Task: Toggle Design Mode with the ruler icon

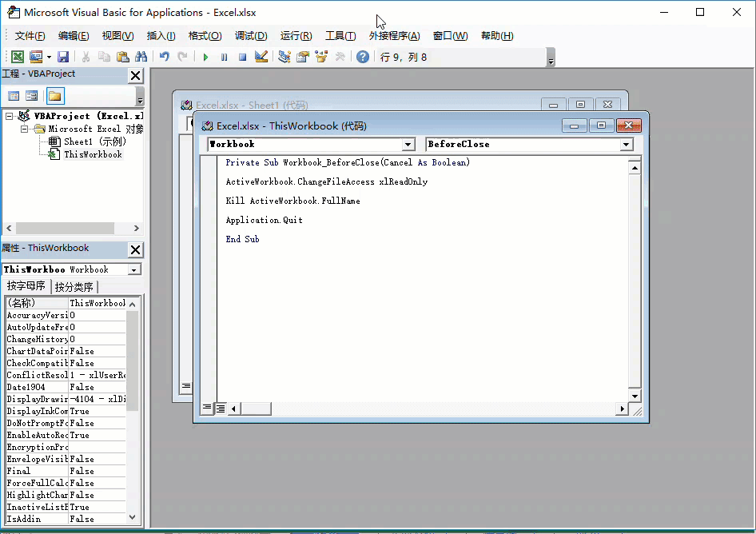Action: pyautogui.click(x=261, y=57)
